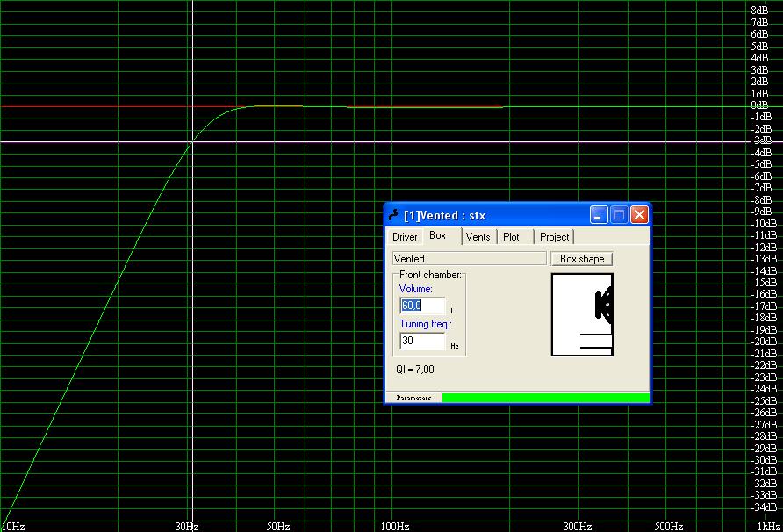Click the Parameters status bar label
Screen dimensions: 783x532
pyautogui.click(x=413, y=398)
